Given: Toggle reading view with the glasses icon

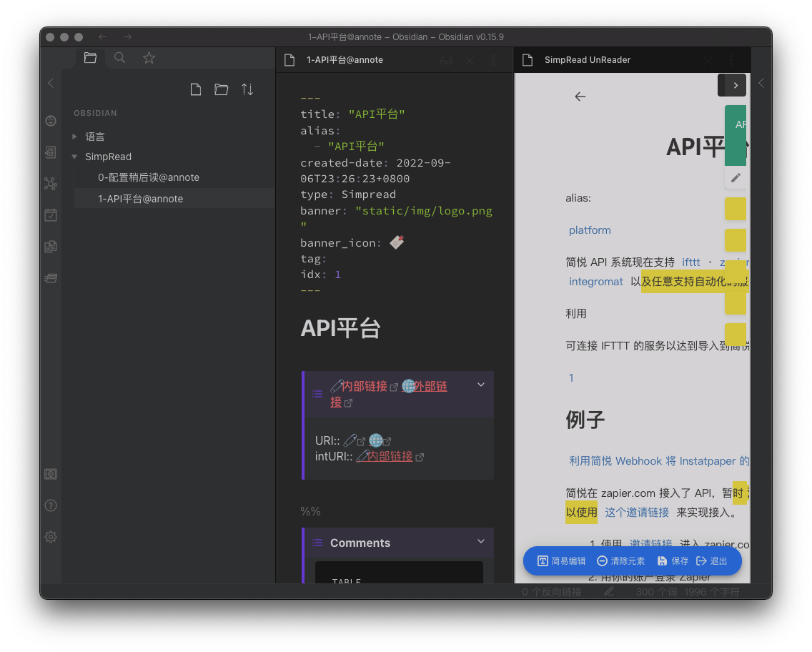Looking at the screenshot, I should point(447,61).
